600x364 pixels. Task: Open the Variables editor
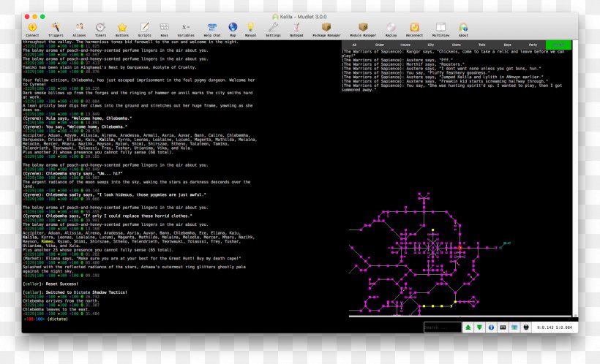tap(186, 29)
